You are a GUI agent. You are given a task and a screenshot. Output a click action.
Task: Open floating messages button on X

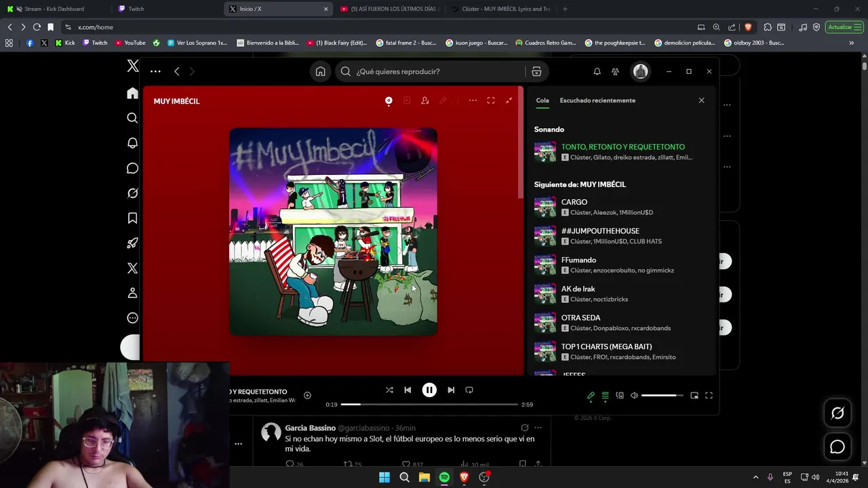point(837,447)
